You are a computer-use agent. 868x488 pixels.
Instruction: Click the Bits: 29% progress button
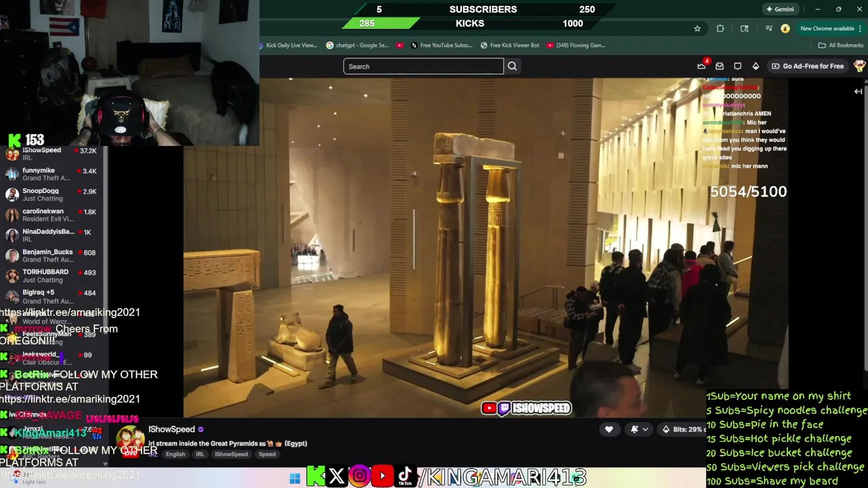click(x=683, y=429)
